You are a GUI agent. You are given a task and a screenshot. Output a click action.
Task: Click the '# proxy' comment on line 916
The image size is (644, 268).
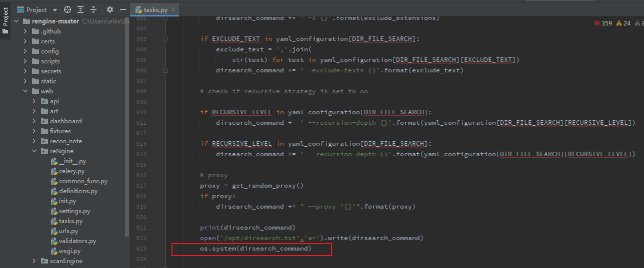(214, 175)
